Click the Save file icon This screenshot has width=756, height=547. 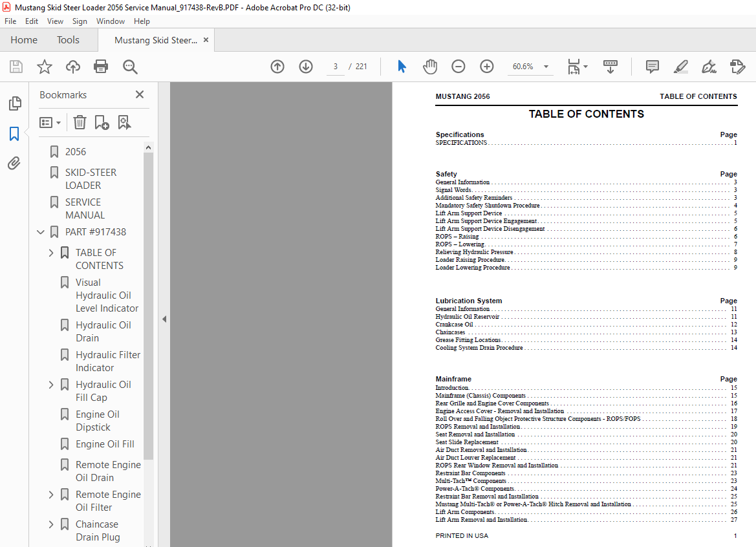click(16, 67)
